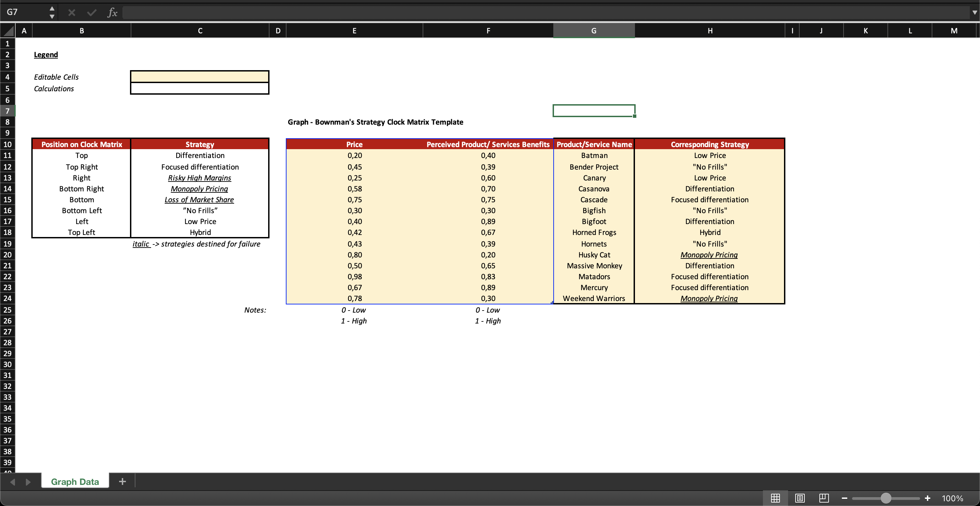Click '1 - High' under Price column

pos(354,321)
